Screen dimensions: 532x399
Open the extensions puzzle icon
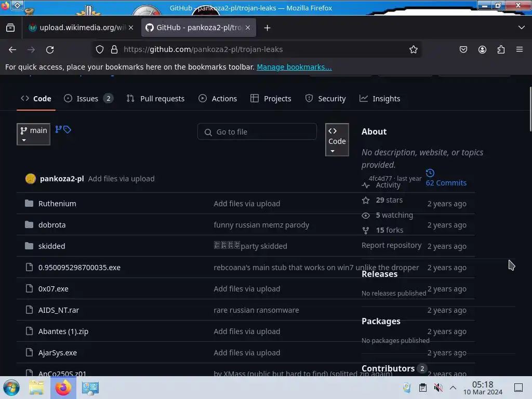pyautogui.click(x=501, y=49)
